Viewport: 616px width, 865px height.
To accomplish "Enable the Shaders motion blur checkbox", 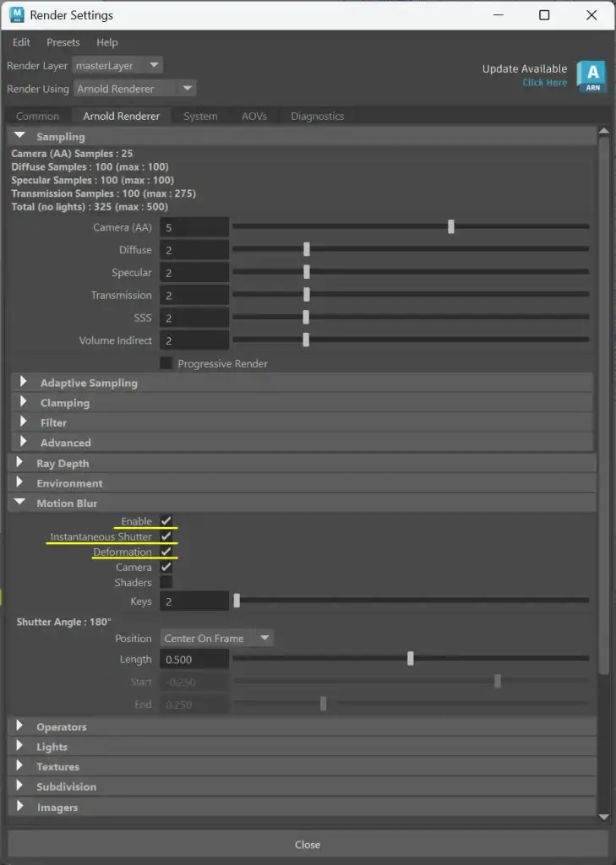I will 166,582.
